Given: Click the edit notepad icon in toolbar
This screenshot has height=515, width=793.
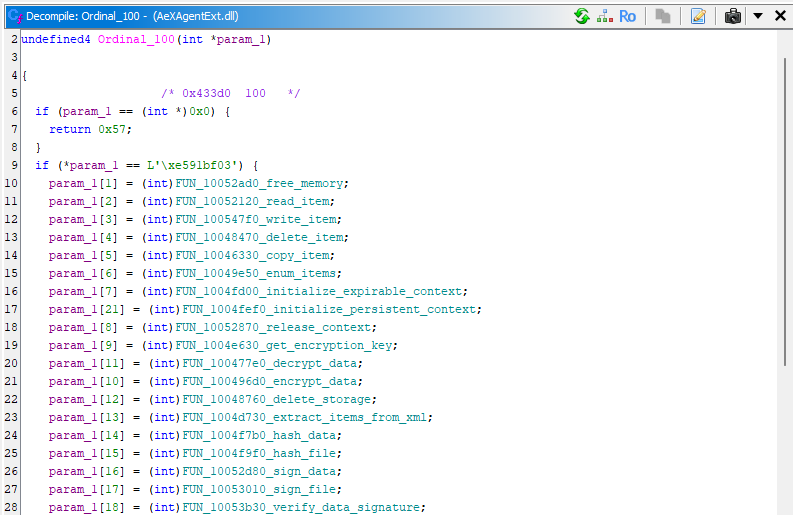Looking at the screenshot, I should (x=698, y=16).
